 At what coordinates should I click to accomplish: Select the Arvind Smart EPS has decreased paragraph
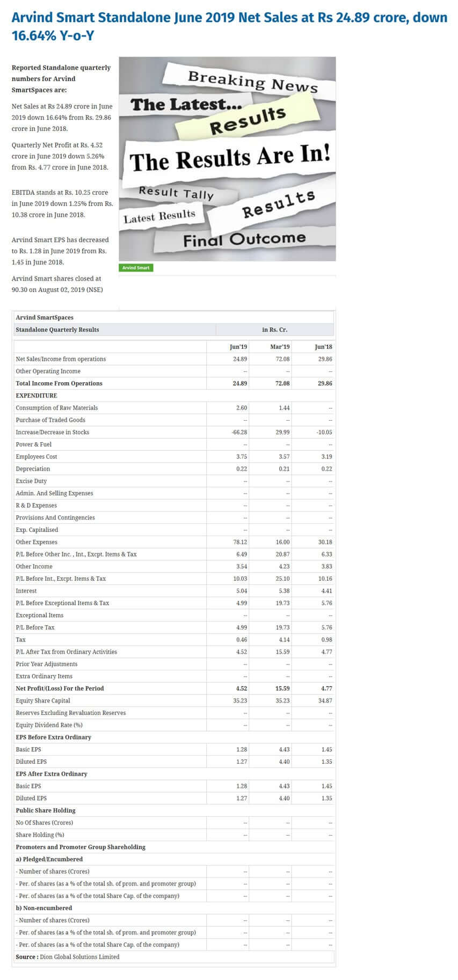click(x=60, y=251)
